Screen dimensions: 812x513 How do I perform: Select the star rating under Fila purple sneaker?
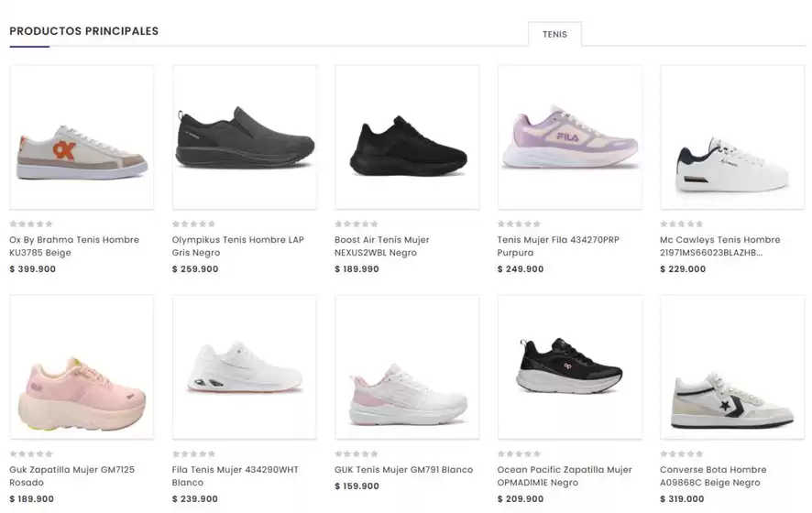pyautogui.click(x=519, y=224)
